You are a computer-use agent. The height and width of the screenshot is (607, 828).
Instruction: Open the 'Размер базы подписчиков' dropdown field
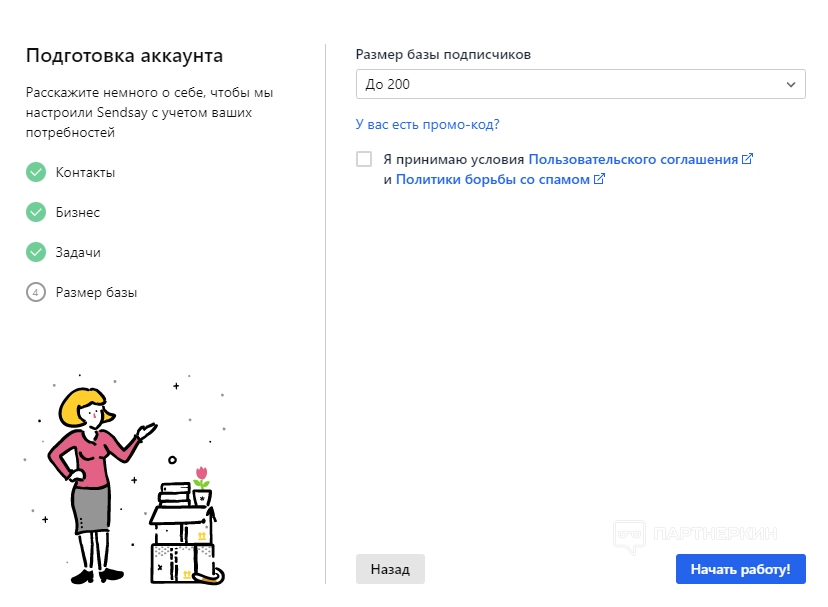tap(570, 84)
